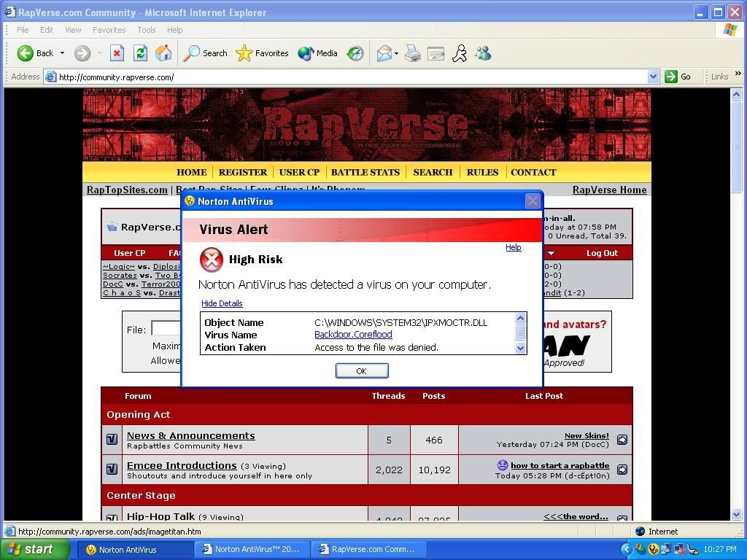Click HOME in the yellow nav bar
Viewport: 747px width, 560px height.
pyautogui.click(x=192, y=172)
